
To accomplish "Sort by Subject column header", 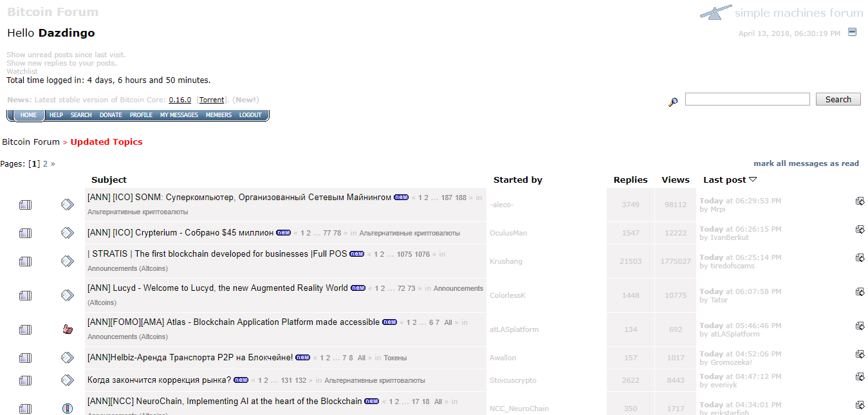I will coord(109,180).
